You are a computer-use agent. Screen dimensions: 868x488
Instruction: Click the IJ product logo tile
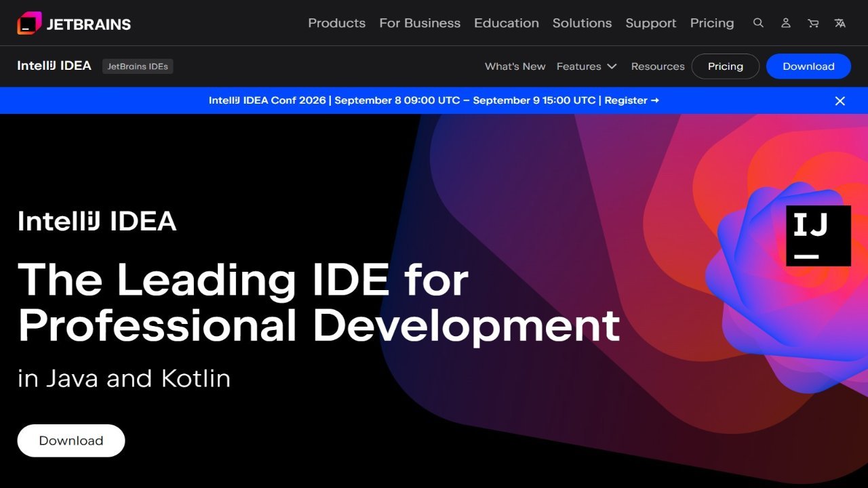click(818, 236)
